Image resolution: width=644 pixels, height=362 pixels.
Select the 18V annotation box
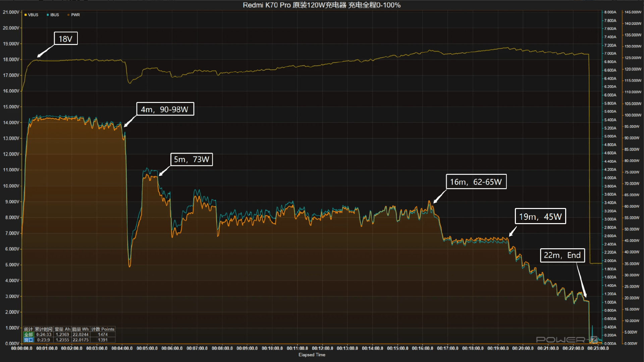[66, 39]
